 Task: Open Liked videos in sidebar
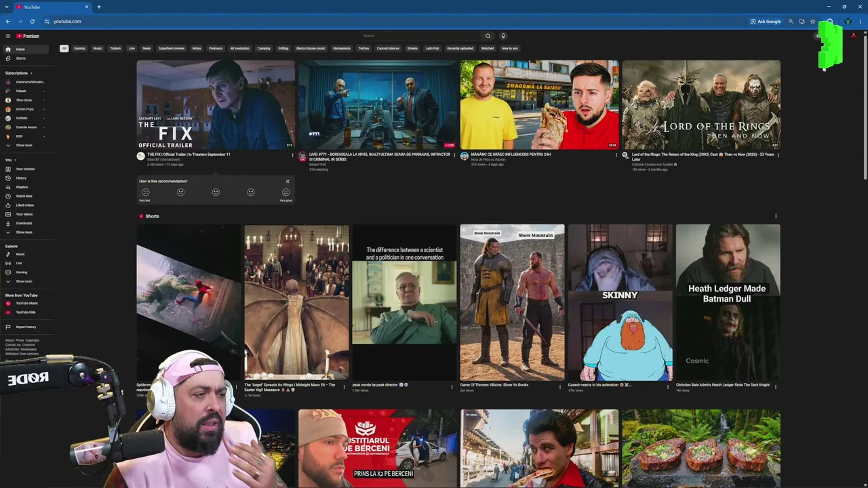(x=24, y=205)
